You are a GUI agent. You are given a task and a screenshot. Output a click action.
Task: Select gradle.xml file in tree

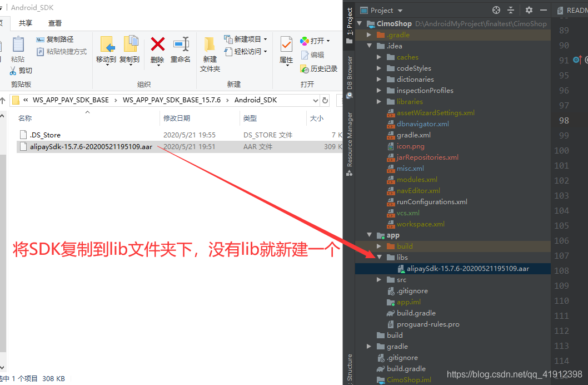[x=413, y=135]
